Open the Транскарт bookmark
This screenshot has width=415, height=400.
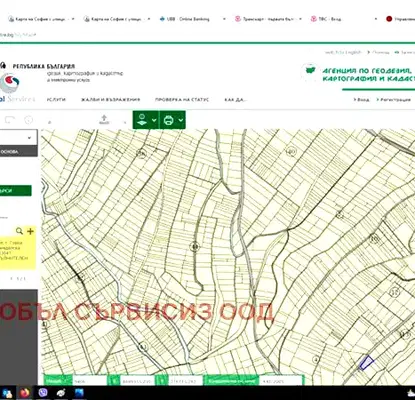(264, 19)
